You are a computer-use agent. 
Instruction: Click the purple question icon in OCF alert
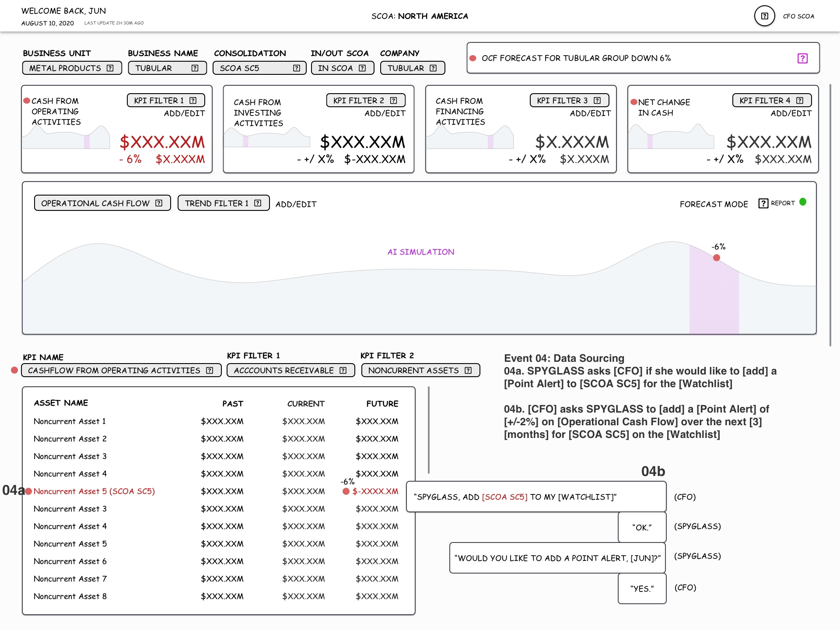pyautogui.click(x=802, y=58)
